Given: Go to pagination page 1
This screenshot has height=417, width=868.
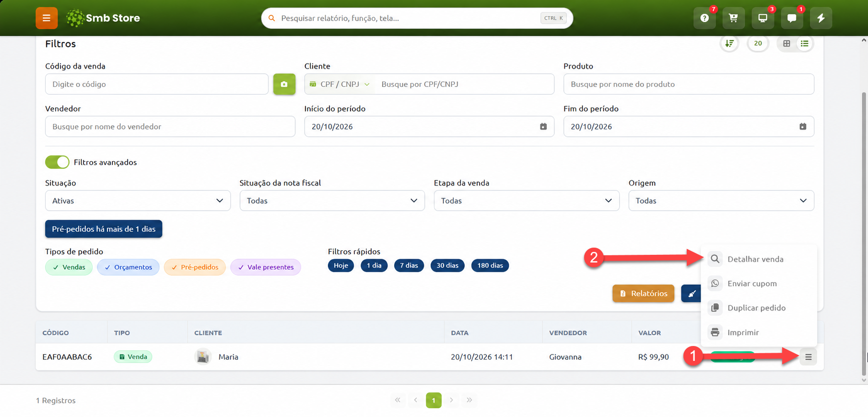Looking at the screenshot, I should 434,400.
